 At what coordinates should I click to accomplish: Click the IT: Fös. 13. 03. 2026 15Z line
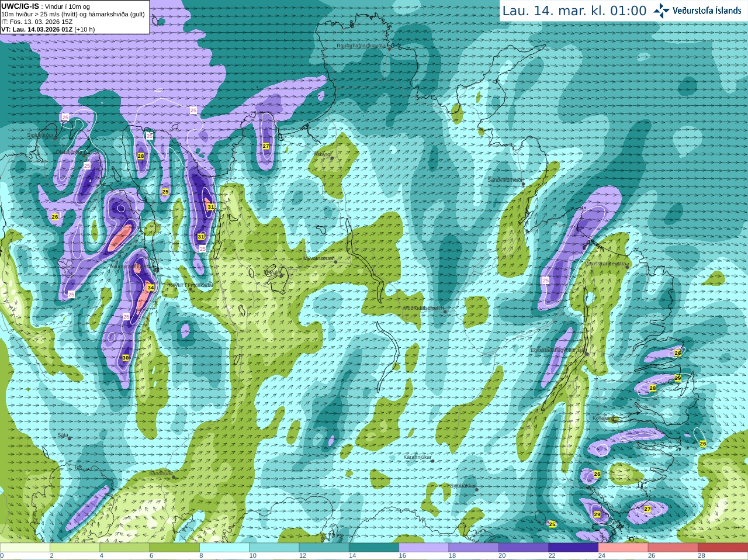[37, 22]
